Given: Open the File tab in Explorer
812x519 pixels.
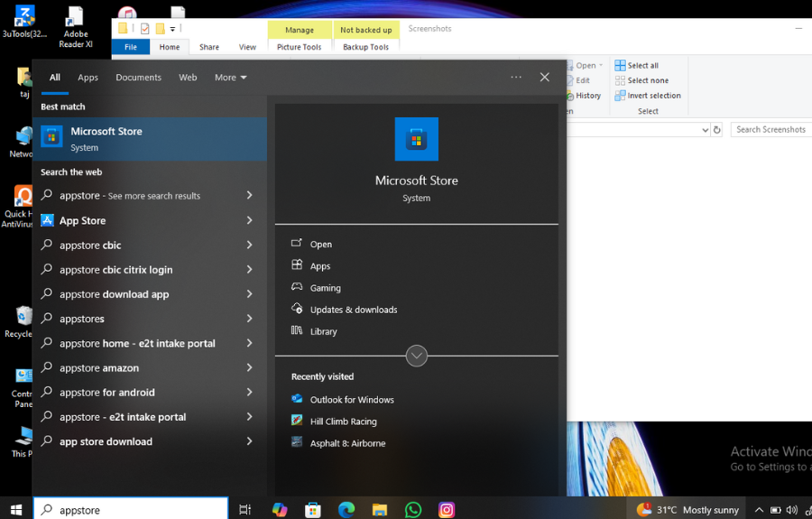Looking at the screenshot, I should (x=131, y=47).
